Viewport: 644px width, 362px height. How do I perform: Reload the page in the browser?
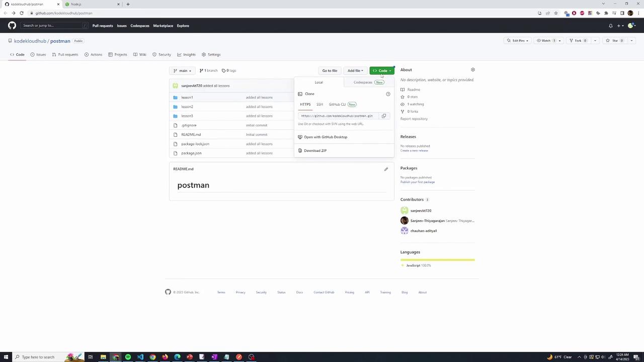pos(22,13)
